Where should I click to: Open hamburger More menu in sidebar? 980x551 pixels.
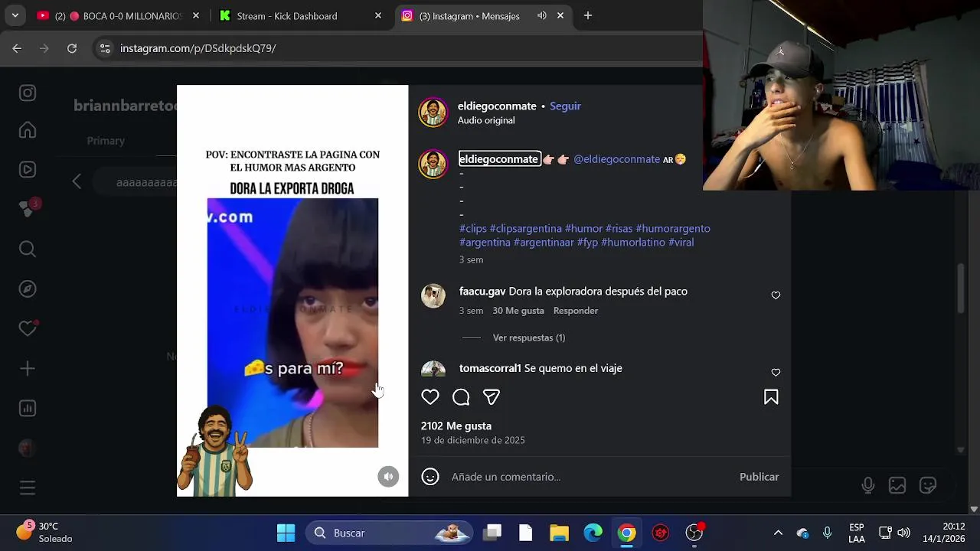[x=28, y=487]
